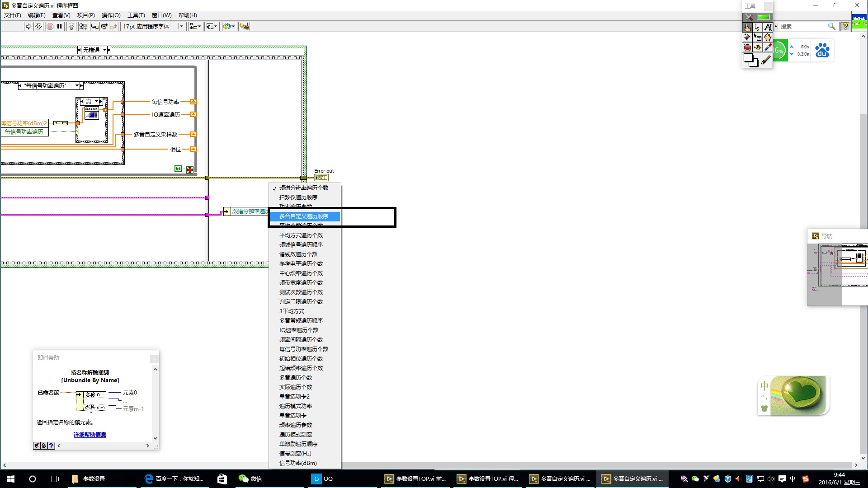The image size is (868, 488).
Task: Open the 操作(O) menu
Action: (x=111, y=15)
